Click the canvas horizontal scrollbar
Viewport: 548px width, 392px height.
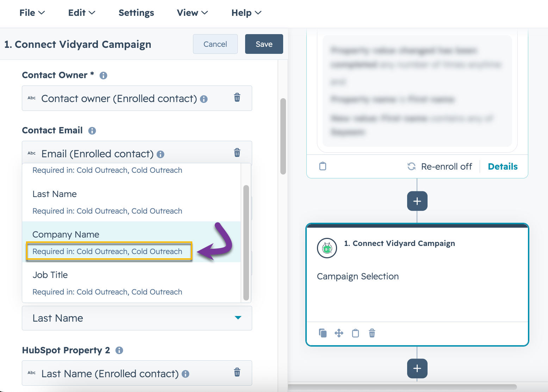click(403, 387)
